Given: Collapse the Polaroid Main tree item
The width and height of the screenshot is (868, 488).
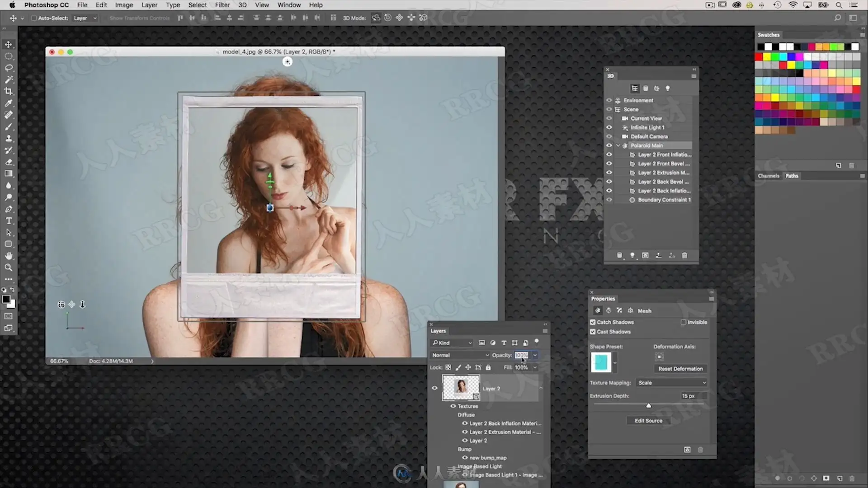Looking at the screenshot, I should (618, 145).
